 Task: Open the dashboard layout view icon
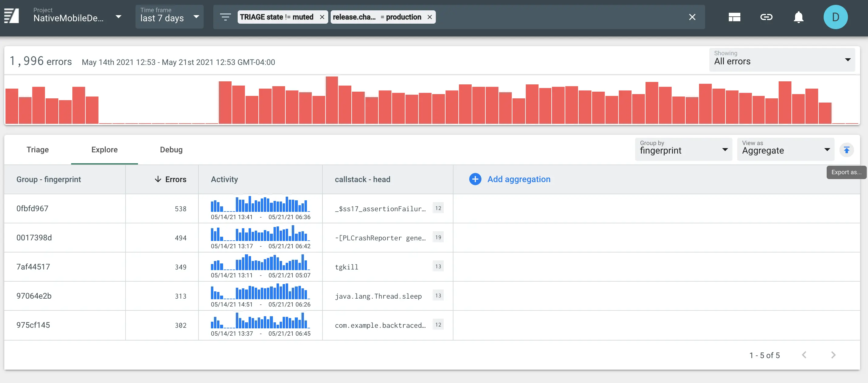click(735, 17)
